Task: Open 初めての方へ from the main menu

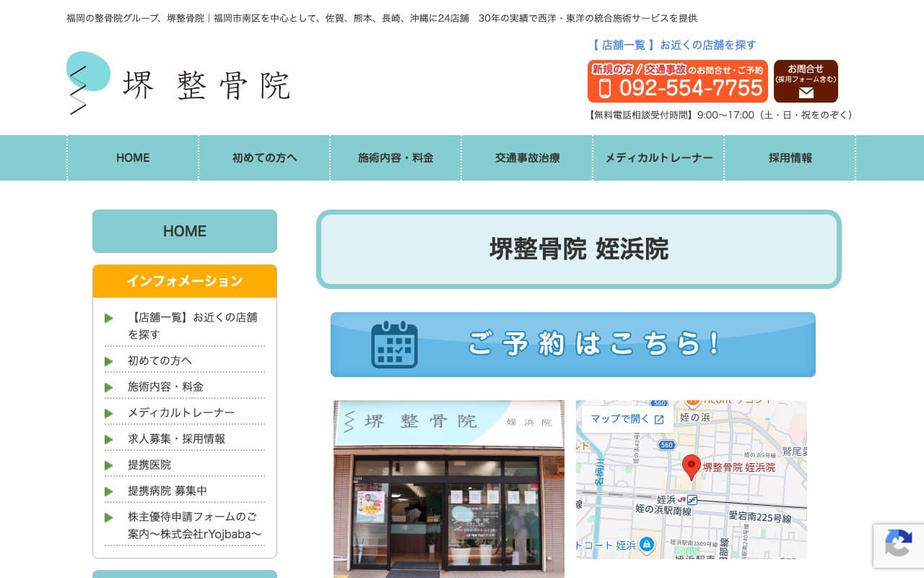Action: coord(263,158)
